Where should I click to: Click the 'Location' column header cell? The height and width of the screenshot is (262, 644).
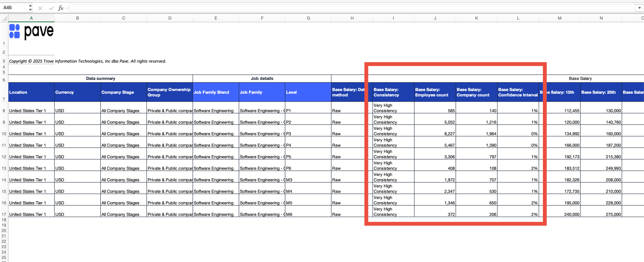point(32,92)
